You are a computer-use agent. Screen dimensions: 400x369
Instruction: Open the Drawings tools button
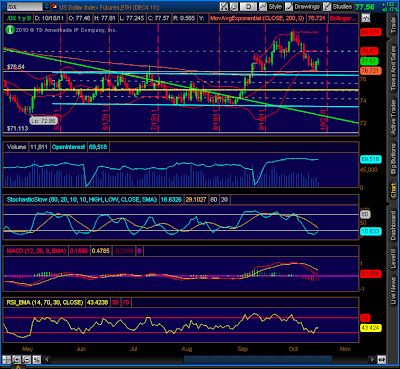303,7
